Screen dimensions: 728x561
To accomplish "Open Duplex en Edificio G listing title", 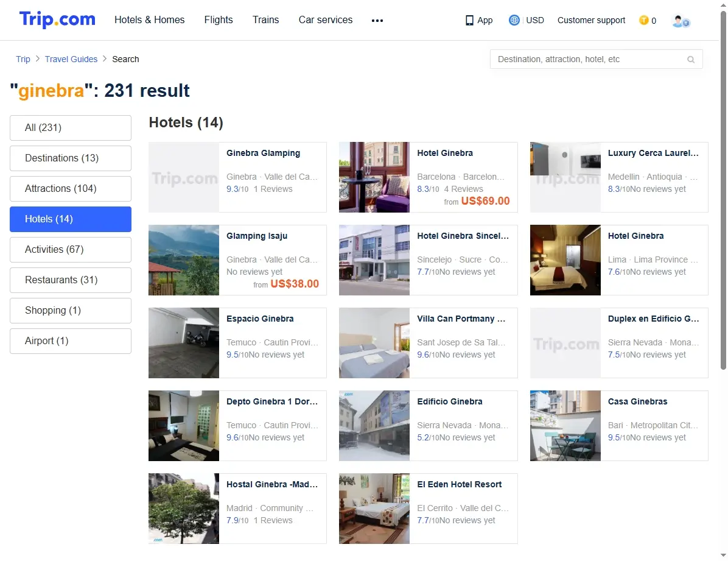I will pos(653,319).
